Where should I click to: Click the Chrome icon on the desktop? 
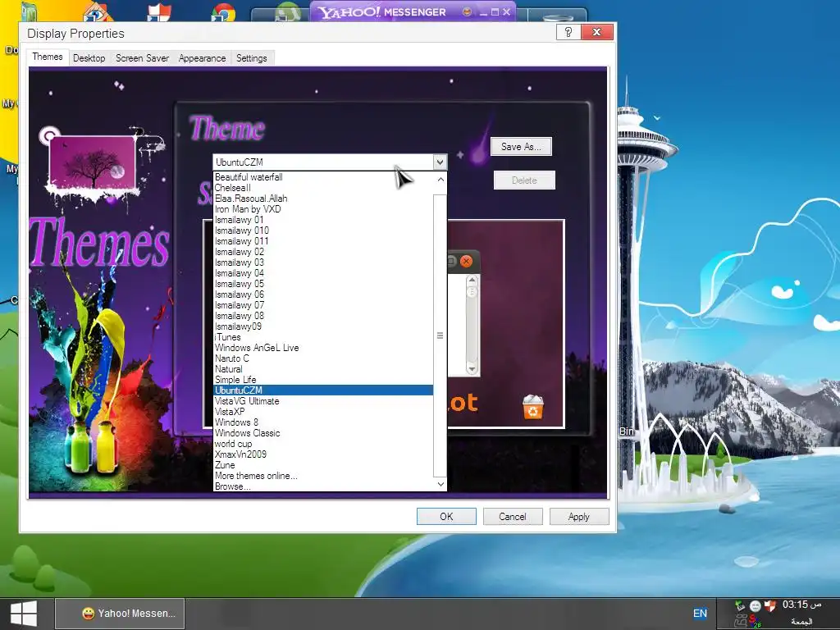223,13
